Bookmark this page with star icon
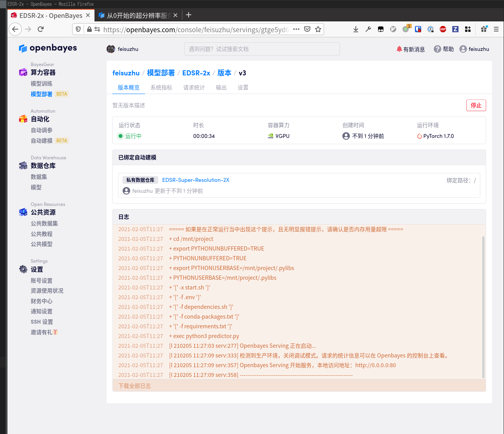 pos(318,29)
